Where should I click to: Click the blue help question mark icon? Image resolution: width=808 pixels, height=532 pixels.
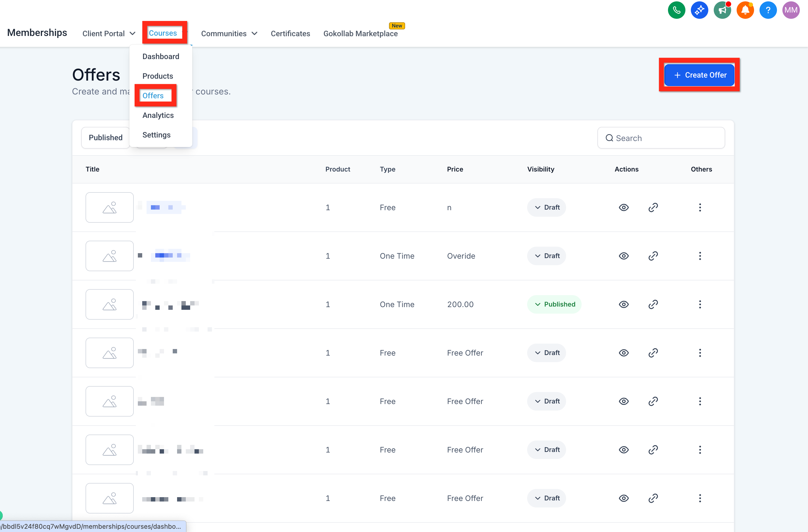(x=768, y=10)
